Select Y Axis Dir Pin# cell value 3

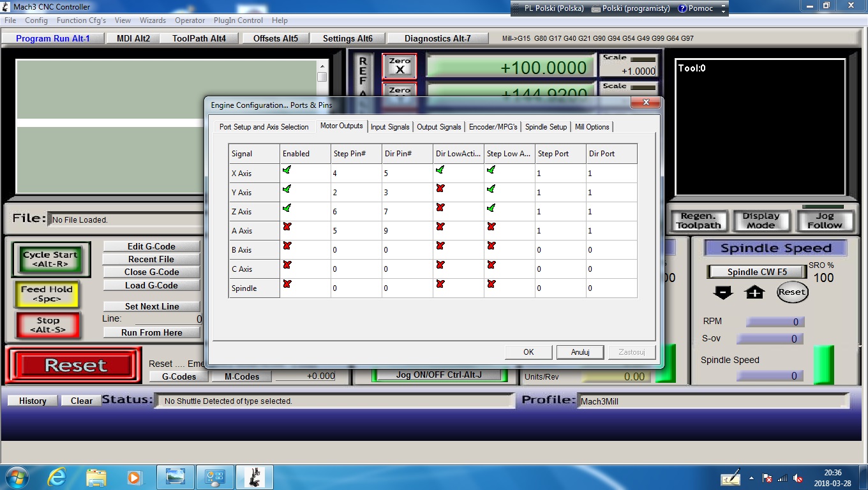click(x=407, y=192)
